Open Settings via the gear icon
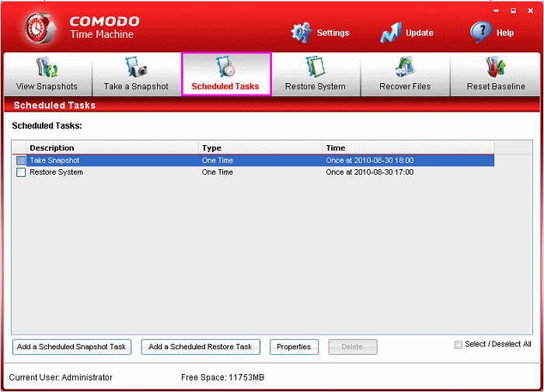 pyautogui.click(x=301, y=33)
